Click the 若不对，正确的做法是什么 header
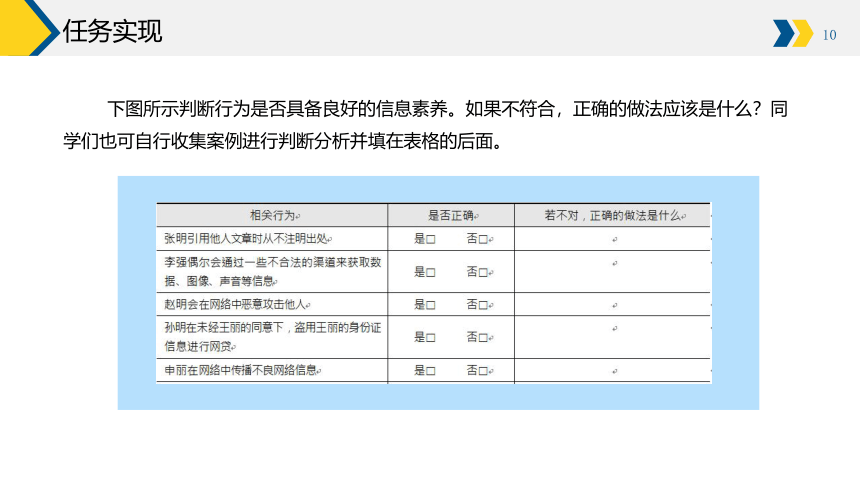This screenshot has width=860, height=484. [x=612, y=215]
